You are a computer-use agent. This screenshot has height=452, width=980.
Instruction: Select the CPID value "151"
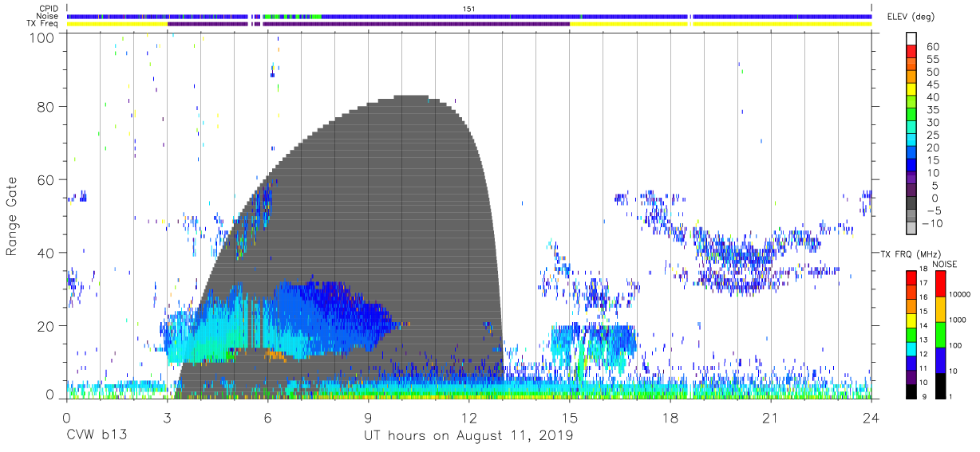coord(468,9)
